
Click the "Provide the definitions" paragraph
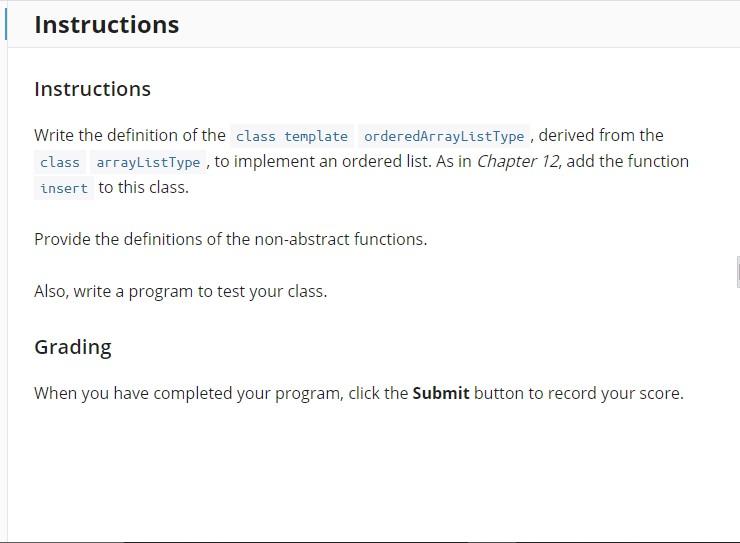[x=230, y=239]
